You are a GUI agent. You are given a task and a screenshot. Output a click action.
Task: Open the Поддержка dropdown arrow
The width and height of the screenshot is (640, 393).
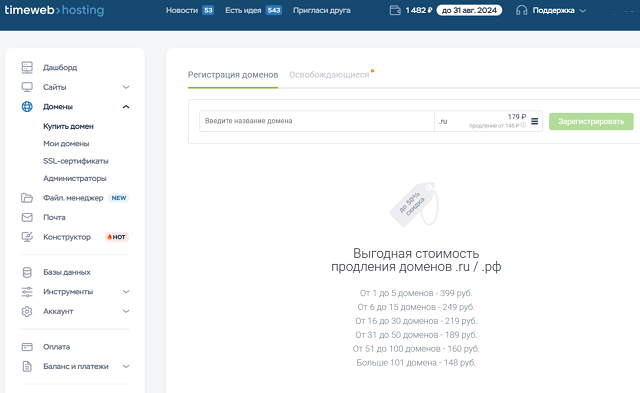pyautogui.click(x=583, y=11)
